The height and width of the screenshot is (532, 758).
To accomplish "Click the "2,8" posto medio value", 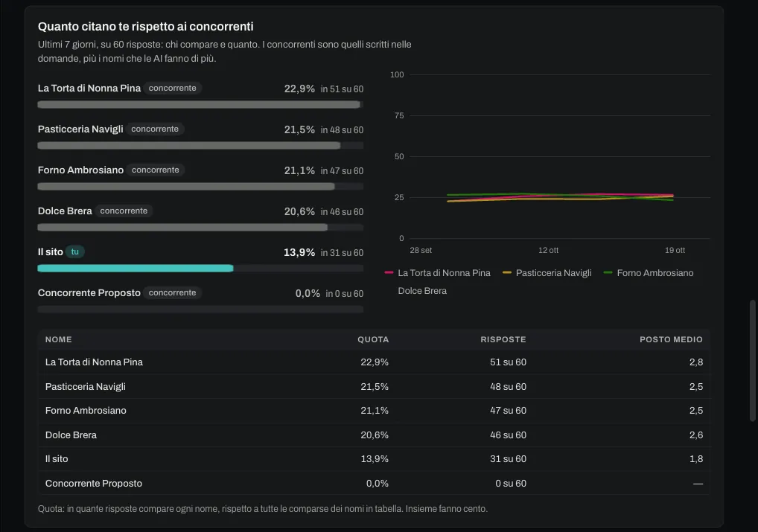I will point(696,362).
